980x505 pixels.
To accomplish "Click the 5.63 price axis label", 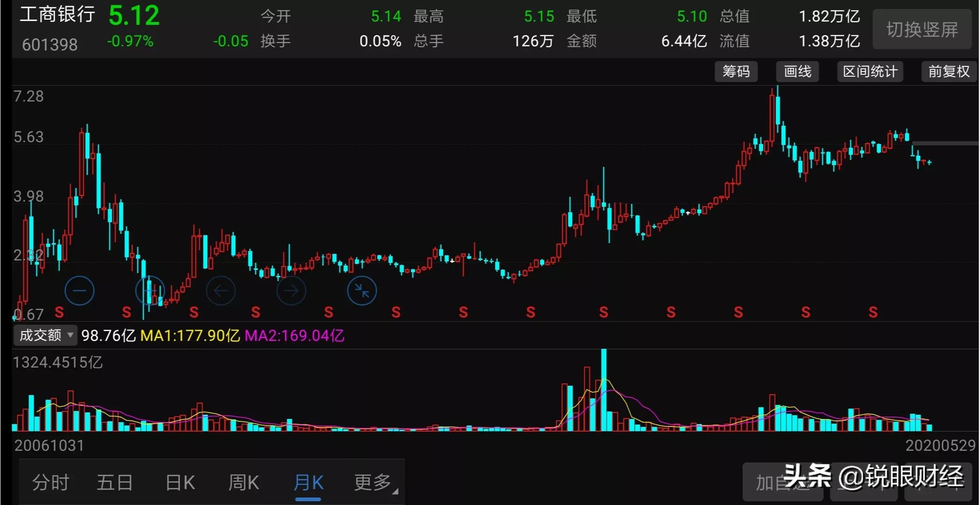I will click(x=29, y=137).
